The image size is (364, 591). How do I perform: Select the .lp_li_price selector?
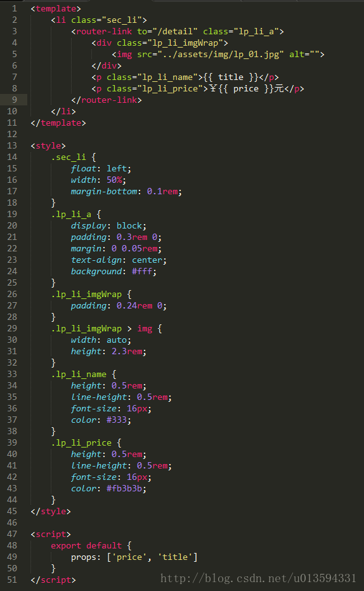[81, 443]
